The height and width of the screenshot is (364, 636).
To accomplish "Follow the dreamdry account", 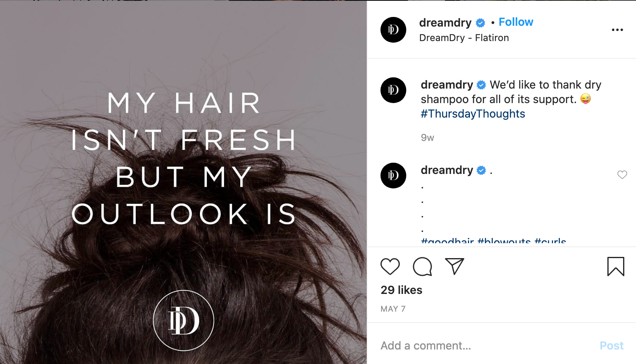I will click(516, 22).
